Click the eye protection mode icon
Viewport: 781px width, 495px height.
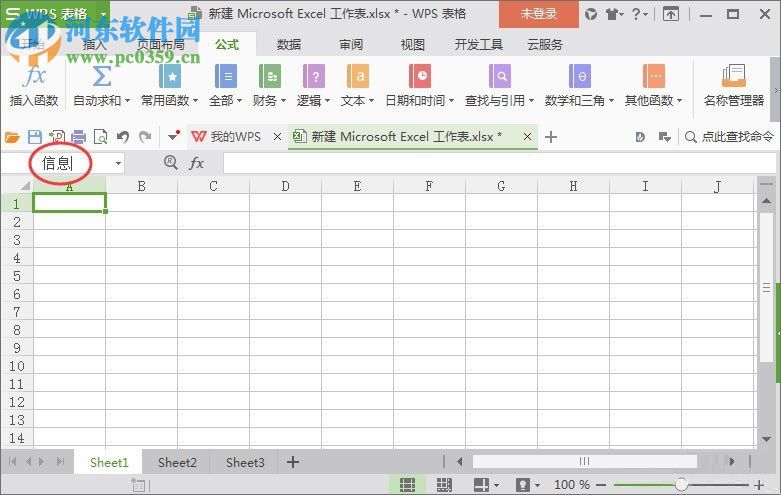coord(522,485)
